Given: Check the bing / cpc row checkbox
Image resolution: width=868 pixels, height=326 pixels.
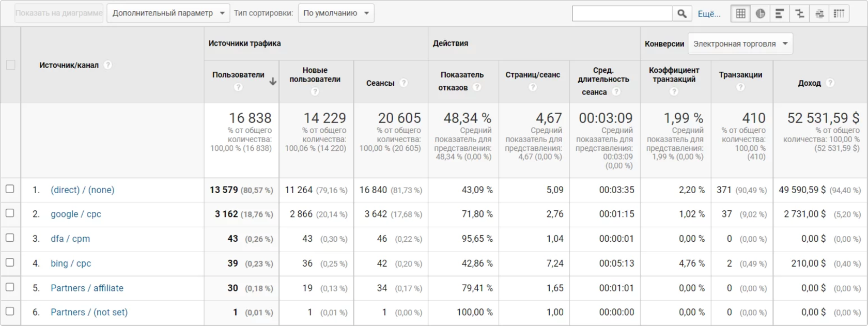Looking at the screenshot, I should (10, 262).
